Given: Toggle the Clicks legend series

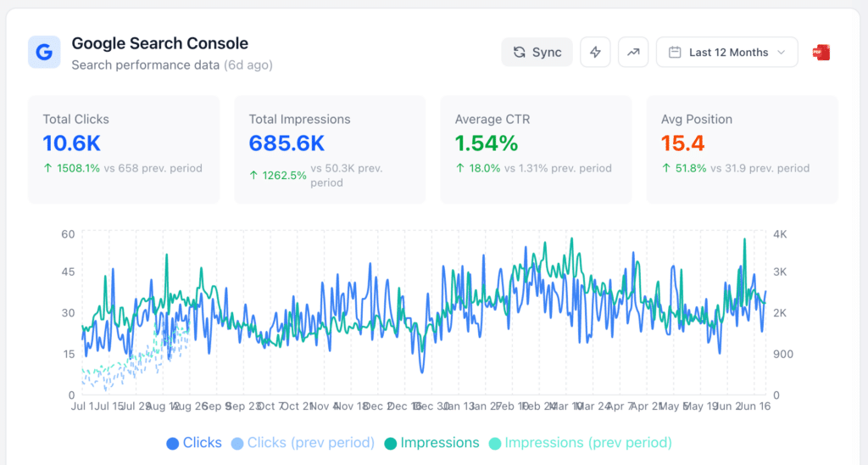Looking at the screenshot, I should coord(194,443).
